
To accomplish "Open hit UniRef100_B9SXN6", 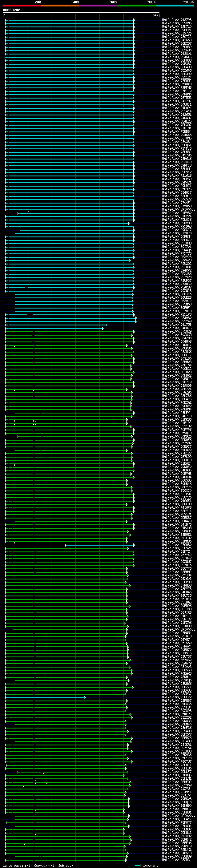I will pyautogui.click(x=177, y=23).
